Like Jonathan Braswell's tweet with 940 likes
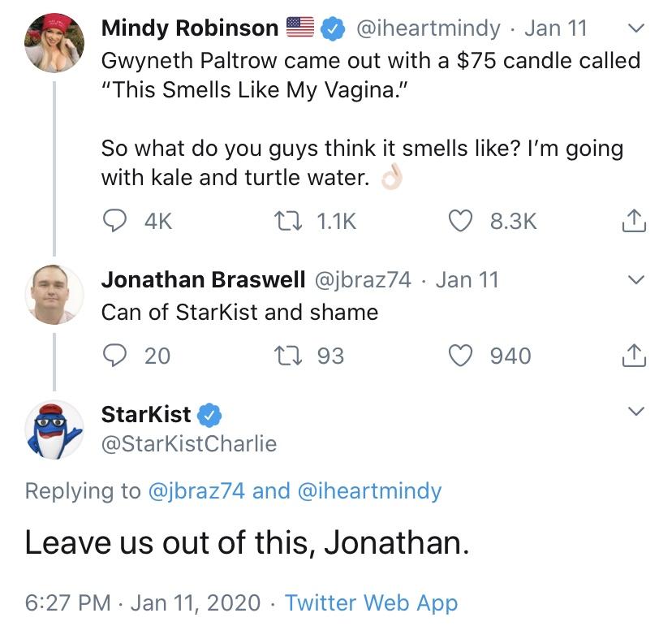 click(460, 356)
